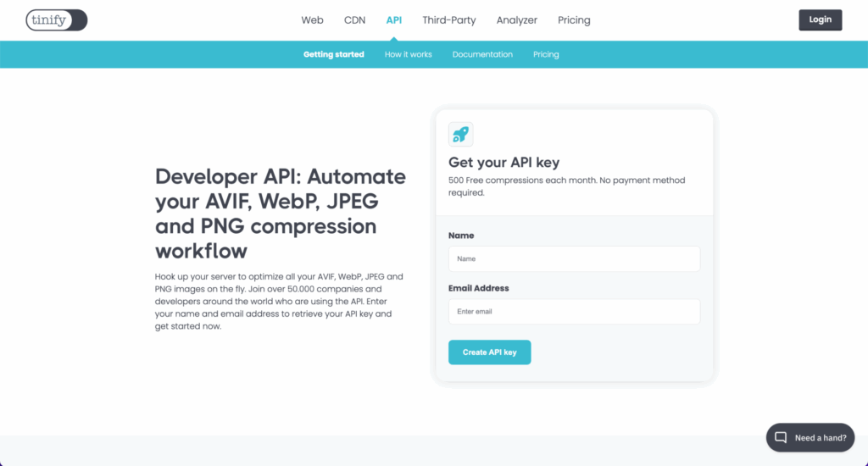Image resolution: width=868 pixels, height=466 pixels.
Task: Select the API menu item
Action: (x=393, y=20)
